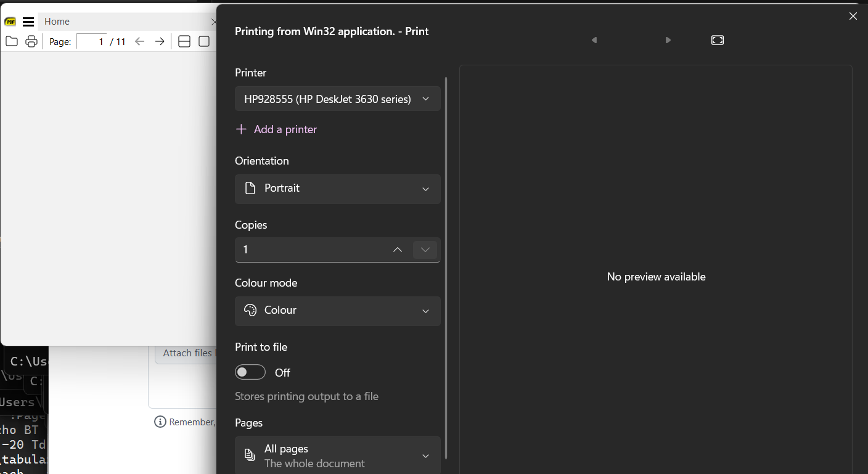Screen dimensions: 868x474
Task: Expand the Colour mode dropdown
Action: pyautogui.click(x=337, y=311)
